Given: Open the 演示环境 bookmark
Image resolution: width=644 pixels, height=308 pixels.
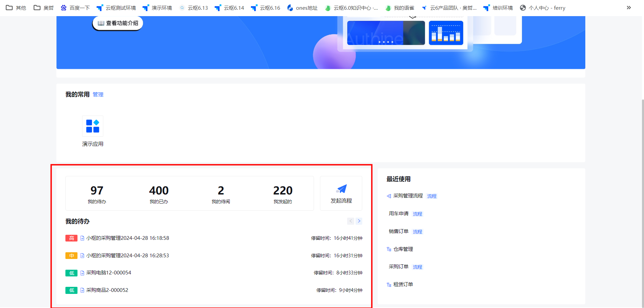Looking at the screenshot, I should coord(157,8).
